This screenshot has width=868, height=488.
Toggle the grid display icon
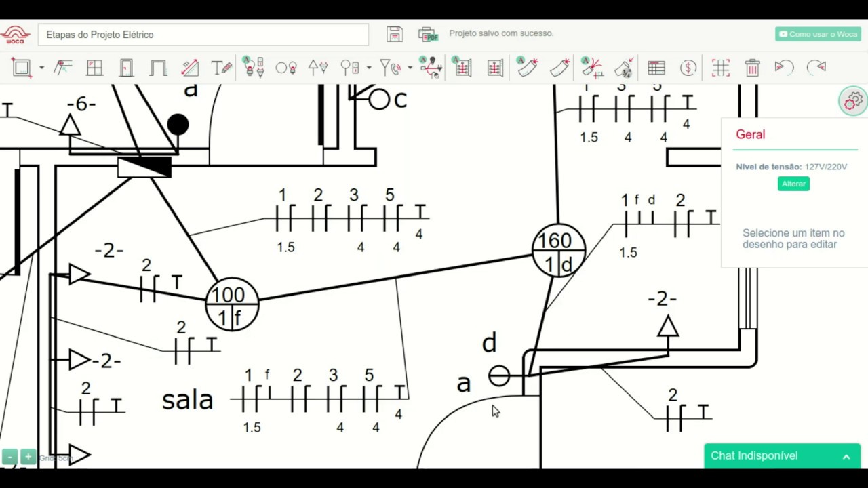tap(720, 68)
